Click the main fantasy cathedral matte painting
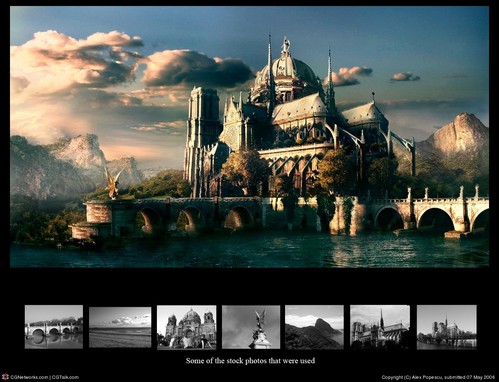 pos(249,137)
